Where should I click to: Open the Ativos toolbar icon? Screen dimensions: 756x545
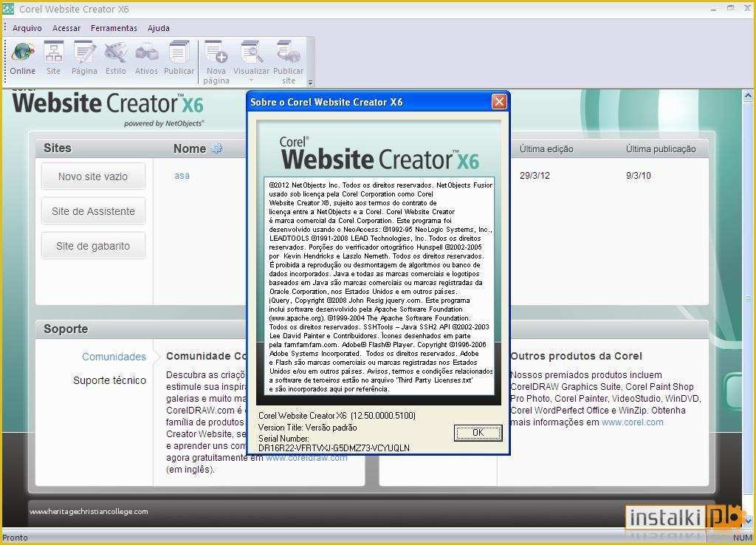[x=146, y=58]
